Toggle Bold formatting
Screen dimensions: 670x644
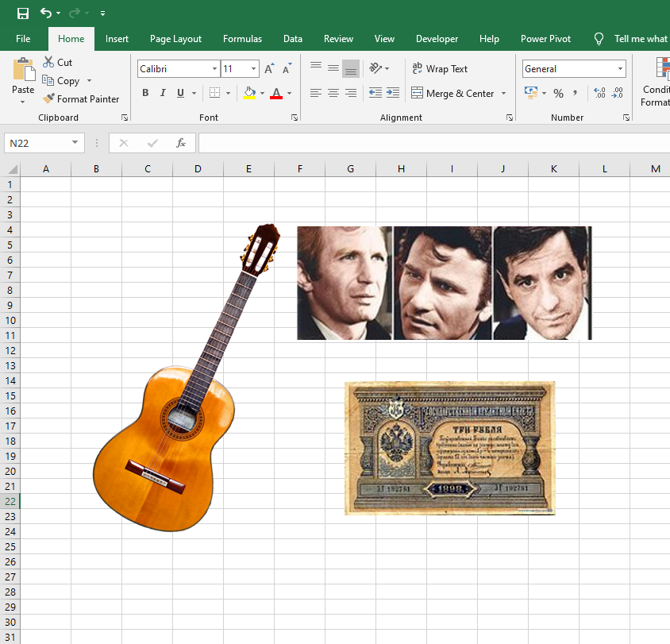[x=146, y=93]
